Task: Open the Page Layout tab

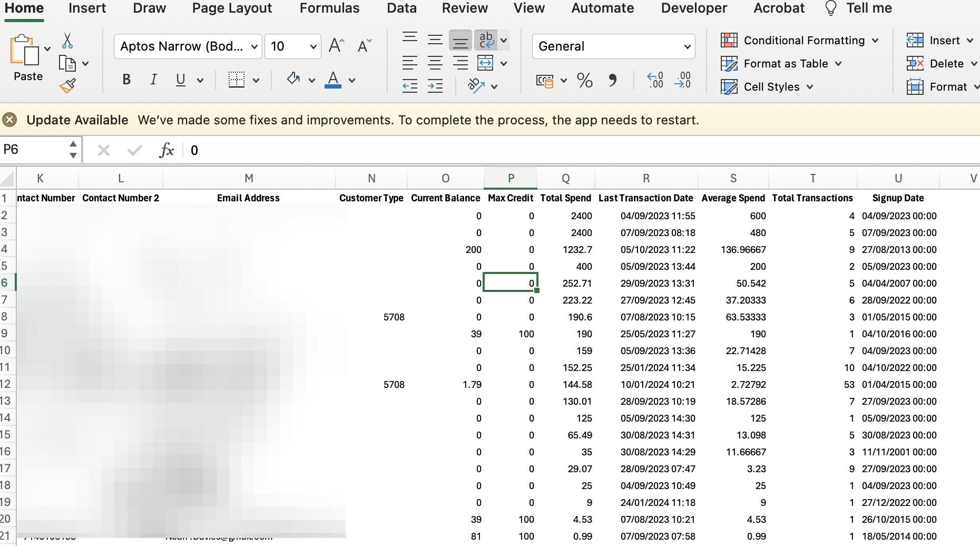Action: (x=232, y=8)
